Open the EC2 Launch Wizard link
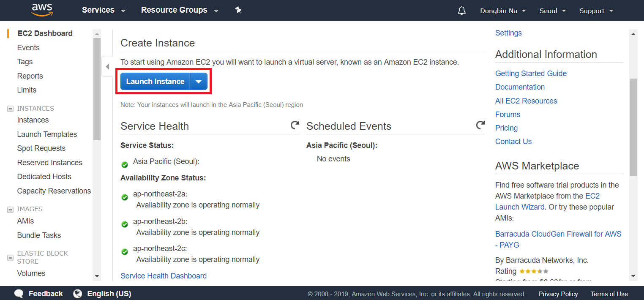The height and width of the screenshot is (300, 644). coord(547,202)
